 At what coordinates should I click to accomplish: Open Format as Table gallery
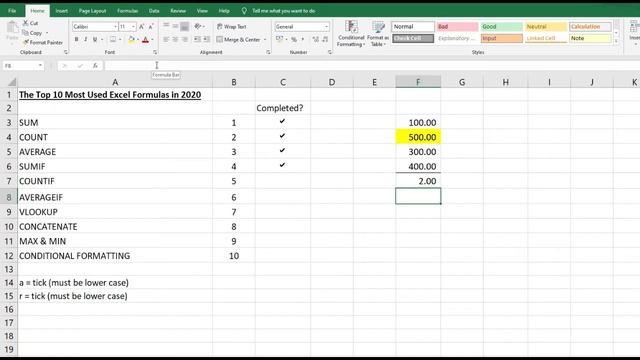[x=378, y=33]
